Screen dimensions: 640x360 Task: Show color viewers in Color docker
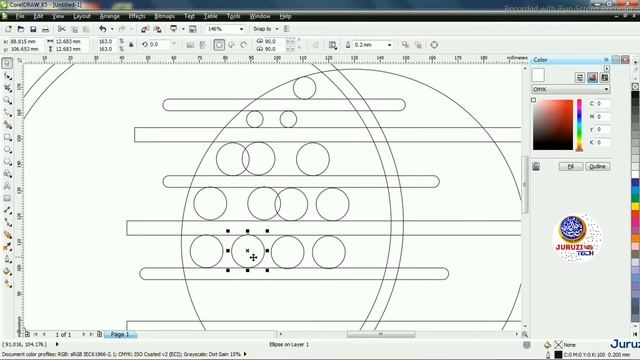click(592, 78)
